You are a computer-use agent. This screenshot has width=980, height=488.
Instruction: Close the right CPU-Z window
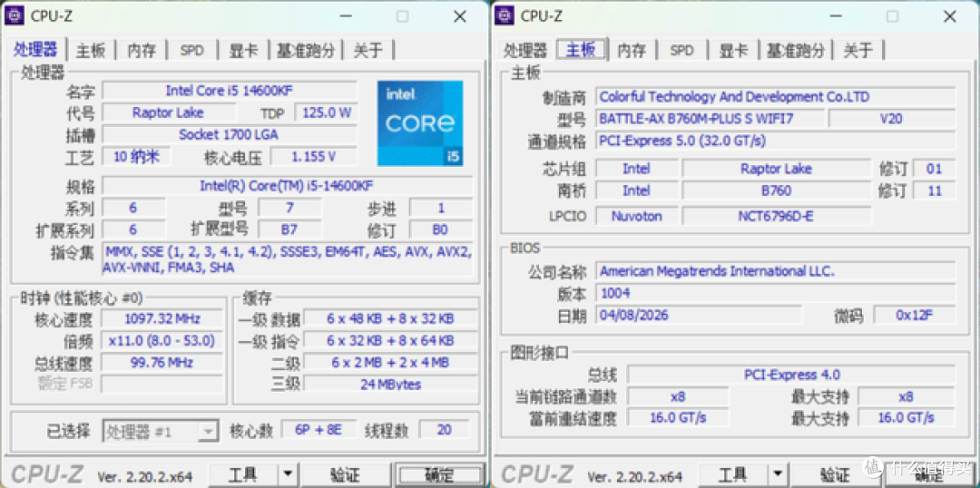tap(950, 17)
